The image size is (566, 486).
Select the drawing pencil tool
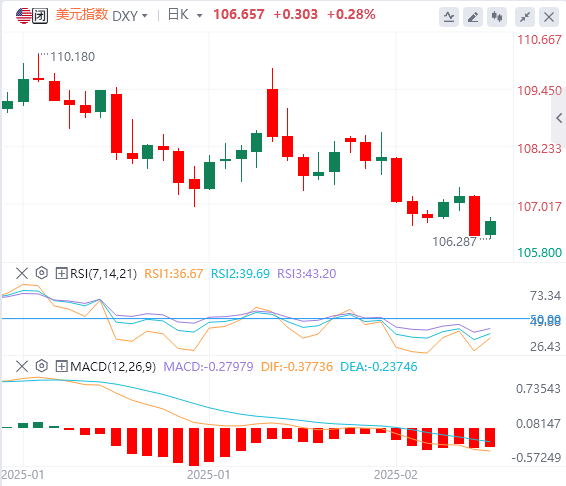pyautogui.click(x=473, y=17)
